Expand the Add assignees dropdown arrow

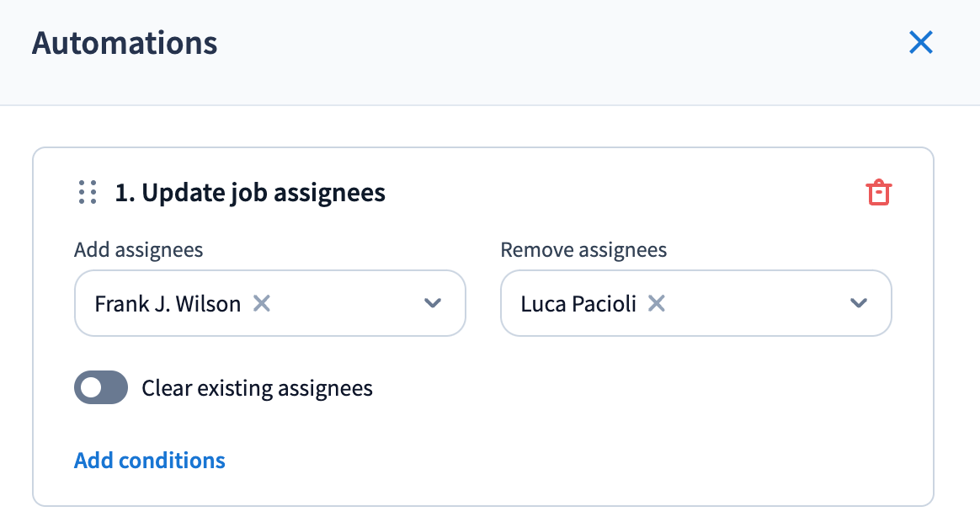[x=433, y=303]
